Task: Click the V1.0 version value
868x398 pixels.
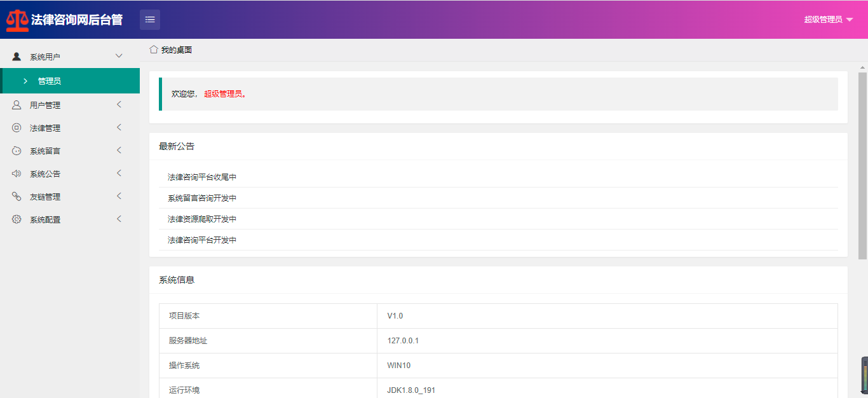Action: tap(395, 316)
